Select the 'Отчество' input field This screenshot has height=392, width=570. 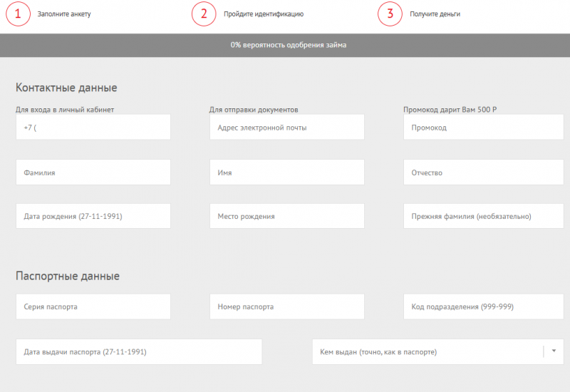[x=481, y=172]
